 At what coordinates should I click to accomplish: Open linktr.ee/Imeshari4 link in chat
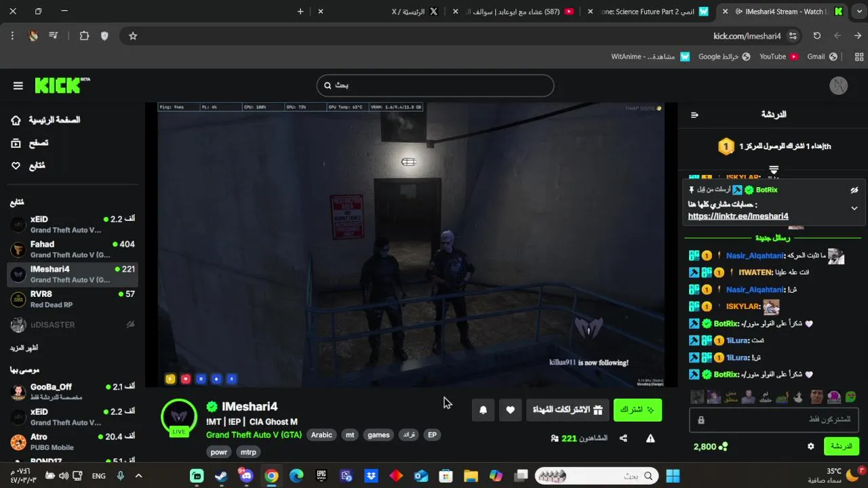click(x=738, y=216)
